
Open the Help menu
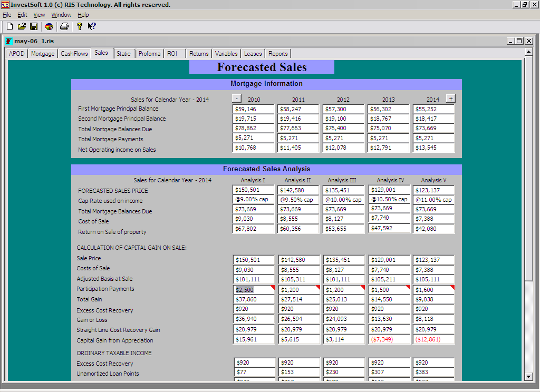coord(83,15)
